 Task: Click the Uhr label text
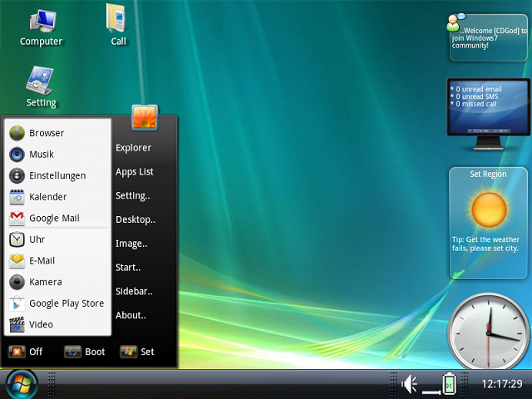pyautogui.click(x=37, y=239)
